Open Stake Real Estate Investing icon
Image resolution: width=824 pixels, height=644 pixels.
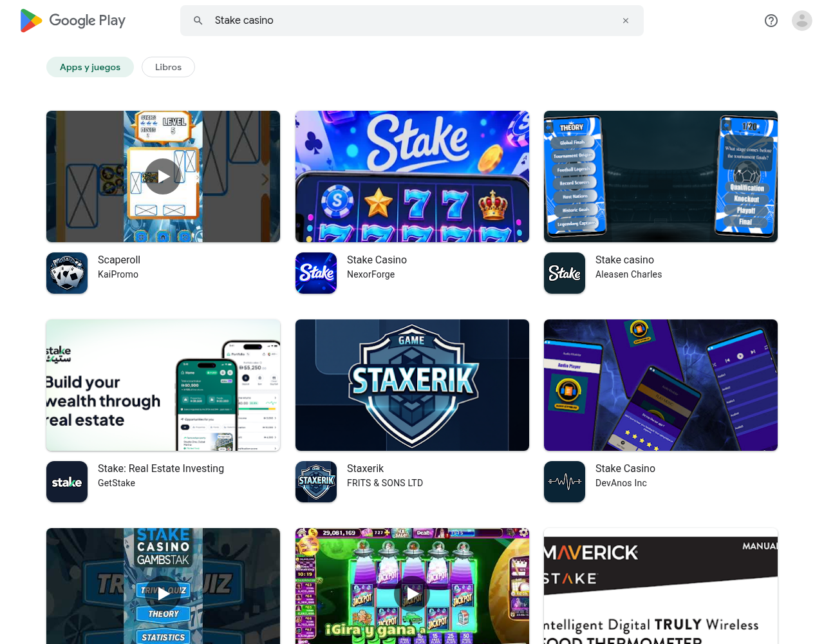(67, 482)
